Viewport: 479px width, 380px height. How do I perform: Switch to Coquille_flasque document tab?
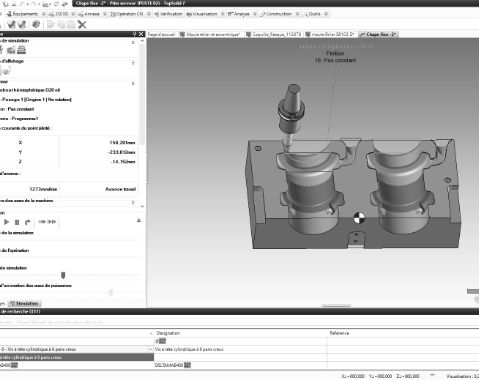[274, 34]
